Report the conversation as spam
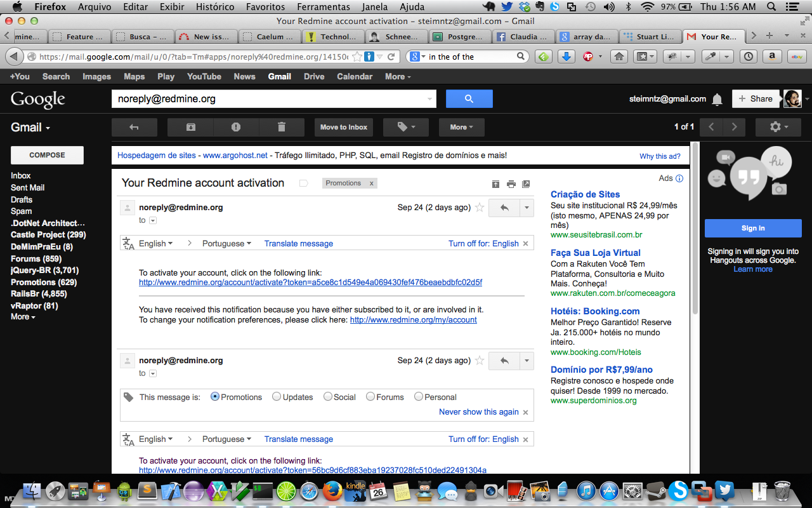This screenshot has width=812, height=508. [x=236, y=127]
